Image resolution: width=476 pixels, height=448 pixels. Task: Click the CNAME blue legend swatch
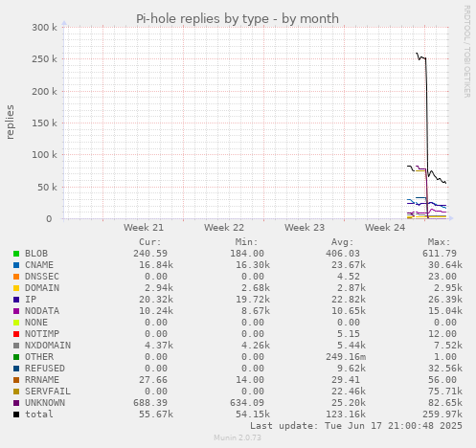16,265
